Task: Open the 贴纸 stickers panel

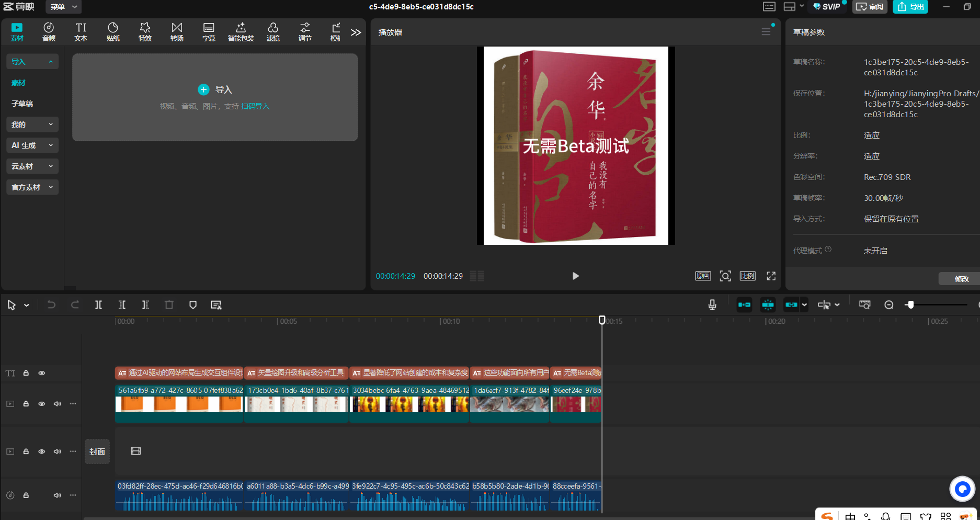Action: click(113, 32)
